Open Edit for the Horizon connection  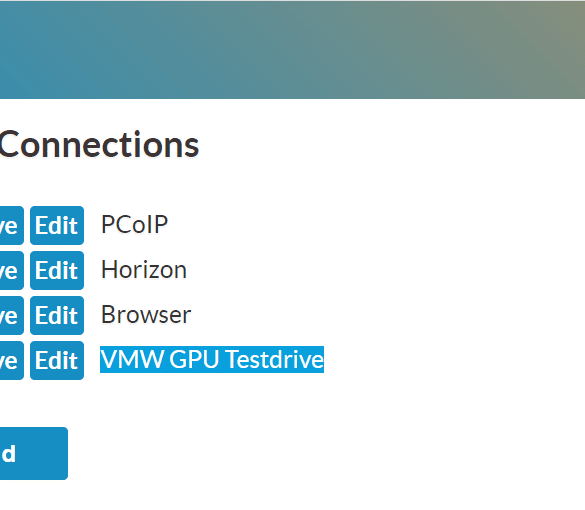click(57, 270)
